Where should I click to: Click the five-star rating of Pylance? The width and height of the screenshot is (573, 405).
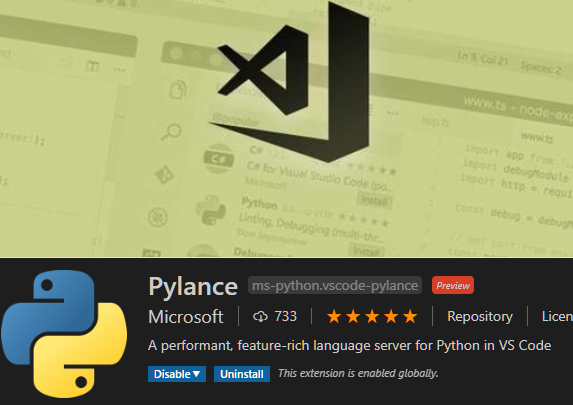click(x=372, y=316)
